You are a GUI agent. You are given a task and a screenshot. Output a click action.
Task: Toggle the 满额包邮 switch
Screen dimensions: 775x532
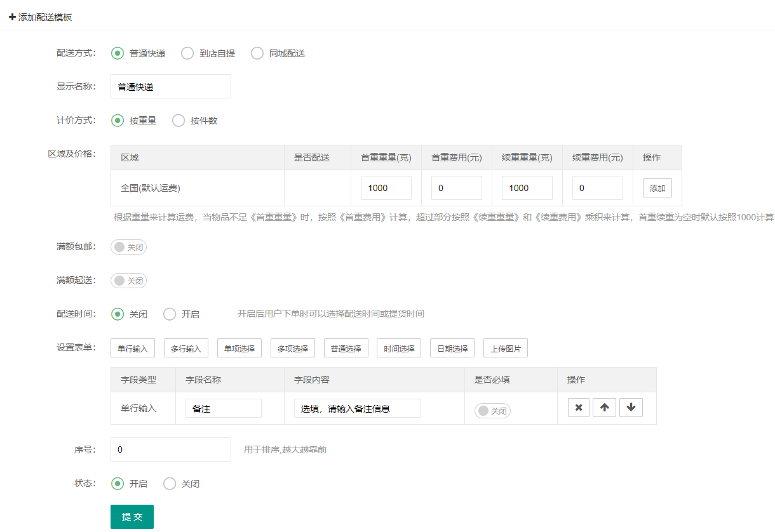click(x=128, y=247)
